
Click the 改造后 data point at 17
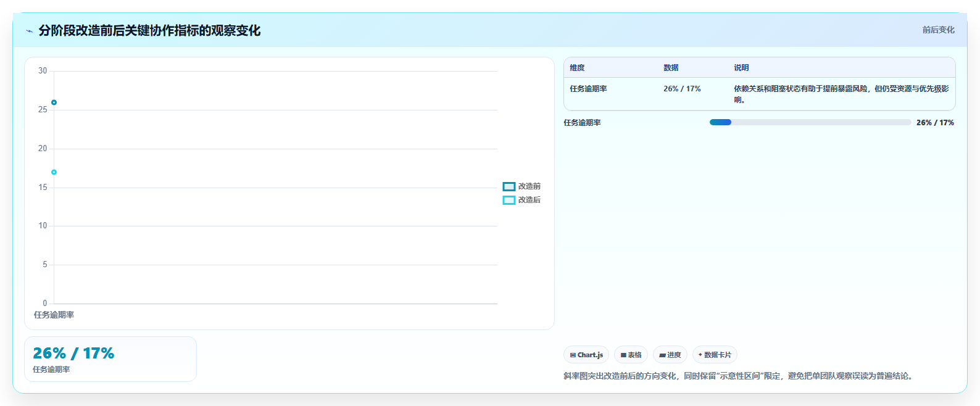tap(54, 172)
